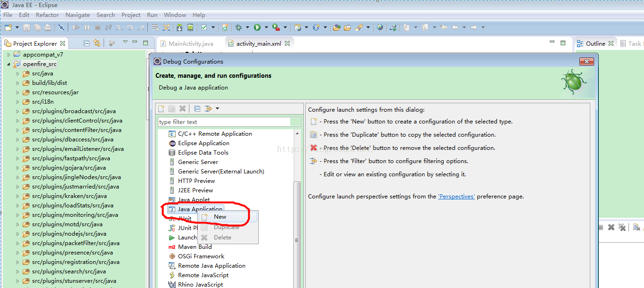Click the New Android XML file toolbar icon

point(226,28)
